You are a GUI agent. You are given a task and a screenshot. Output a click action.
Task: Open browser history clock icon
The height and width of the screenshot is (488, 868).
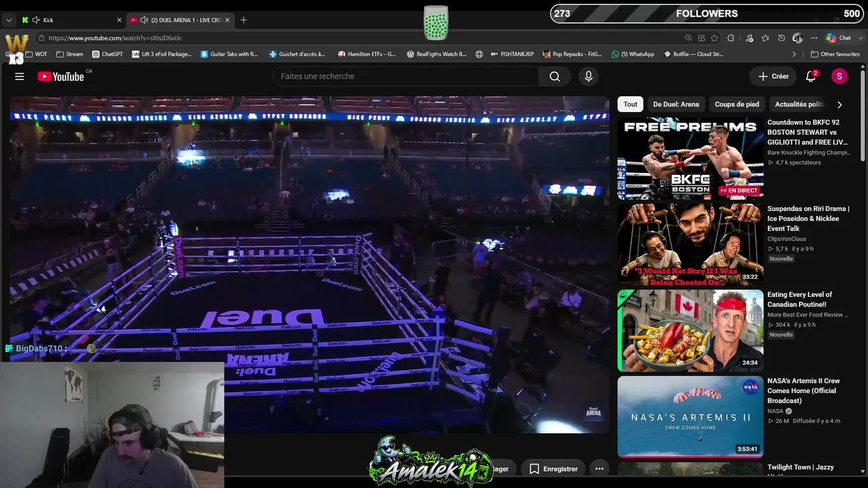click(781, 38)
